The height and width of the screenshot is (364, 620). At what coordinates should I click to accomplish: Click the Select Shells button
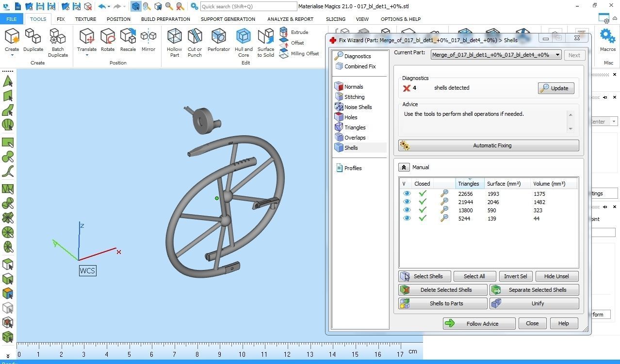click(x=424, y=276)
